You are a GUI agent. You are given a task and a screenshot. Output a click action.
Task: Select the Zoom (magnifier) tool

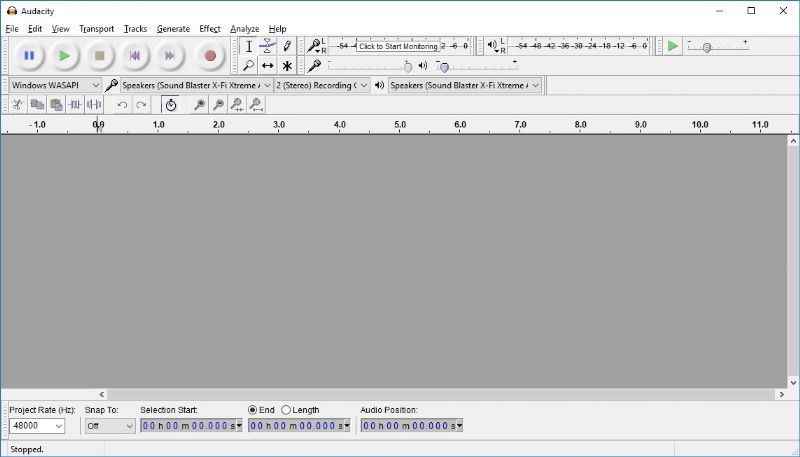point(248,65)
